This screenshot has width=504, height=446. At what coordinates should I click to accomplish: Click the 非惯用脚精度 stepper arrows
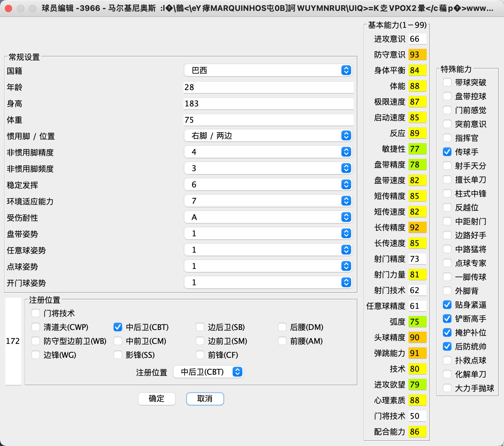(346, 152)
